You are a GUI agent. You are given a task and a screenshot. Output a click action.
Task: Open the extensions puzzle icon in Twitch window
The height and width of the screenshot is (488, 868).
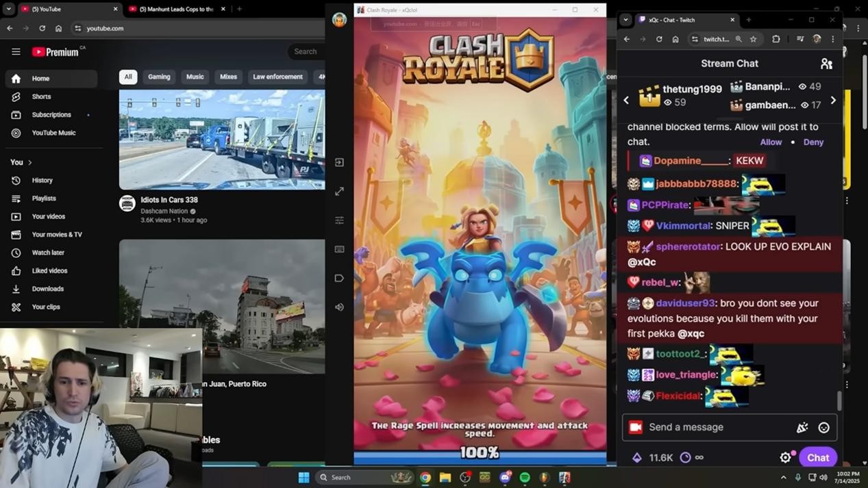point(776,40)
